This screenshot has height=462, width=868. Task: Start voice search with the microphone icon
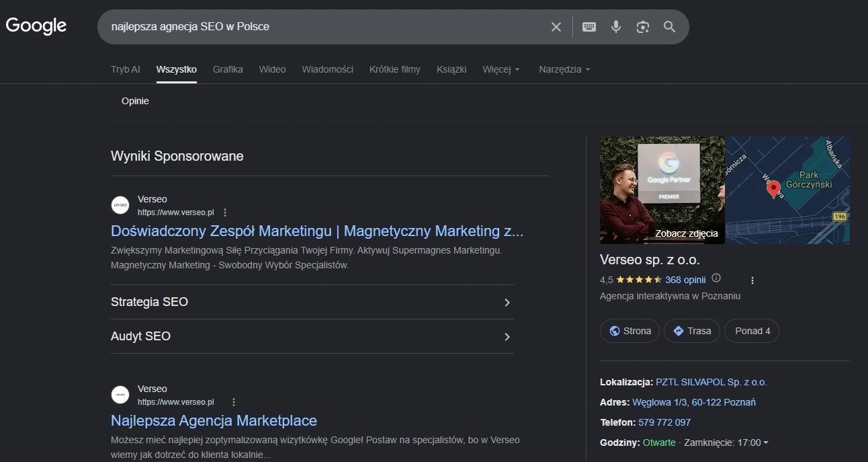tap(616, 27)
